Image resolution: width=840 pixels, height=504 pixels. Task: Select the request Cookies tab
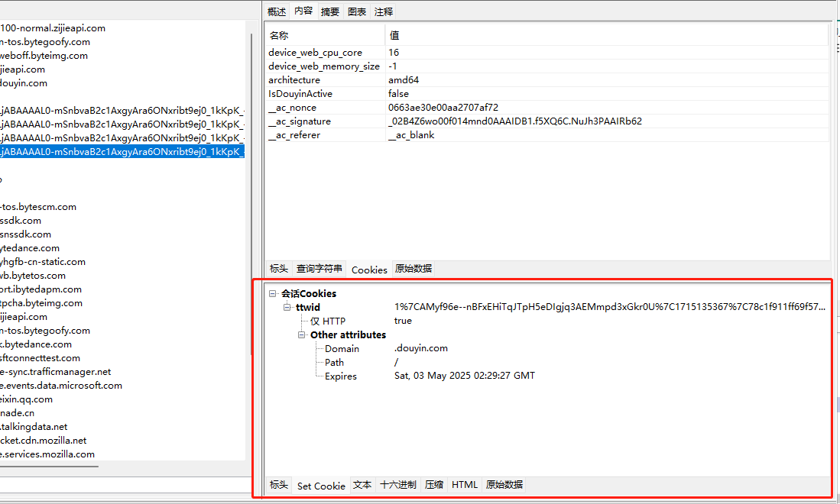click(369, 270)
